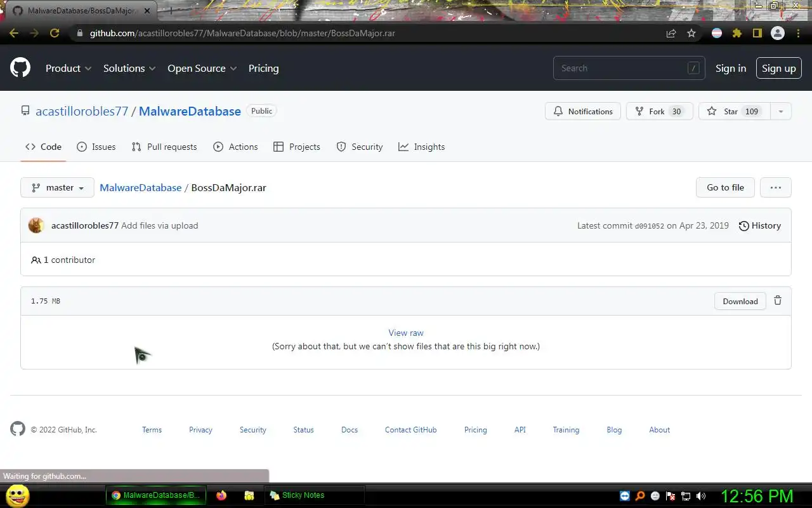The image size is (812, 508).
Task: Reload the page in Chrome
Action: [55, 33]
